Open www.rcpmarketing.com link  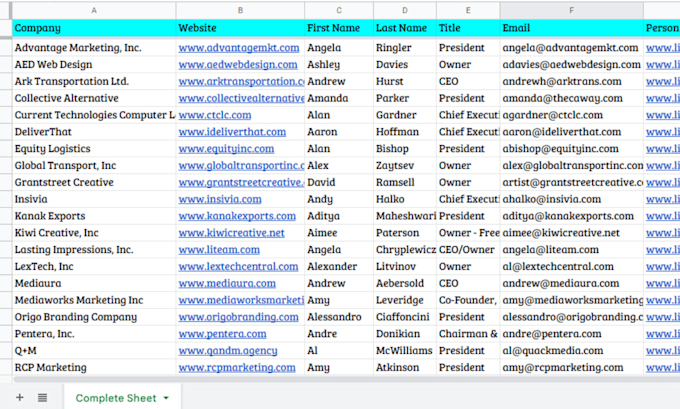237,367
